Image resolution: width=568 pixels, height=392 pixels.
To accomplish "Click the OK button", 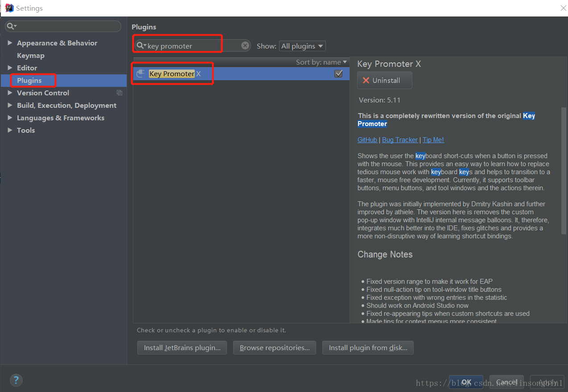I will [466, 382].
